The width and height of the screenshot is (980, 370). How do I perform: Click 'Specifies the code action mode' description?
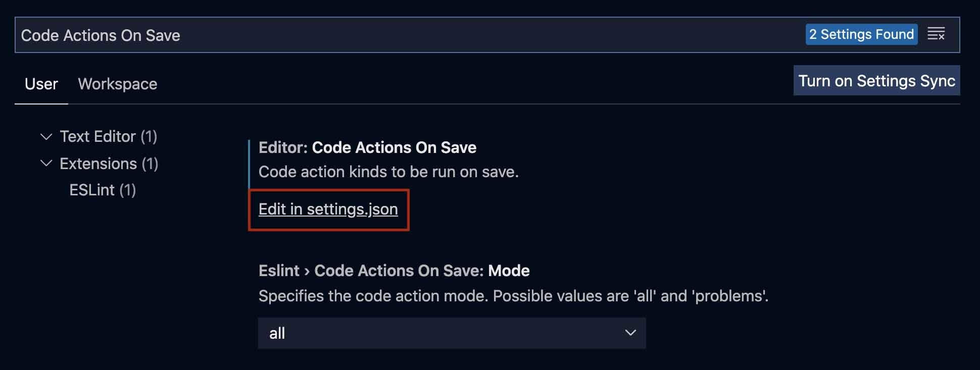coord(513,296)
